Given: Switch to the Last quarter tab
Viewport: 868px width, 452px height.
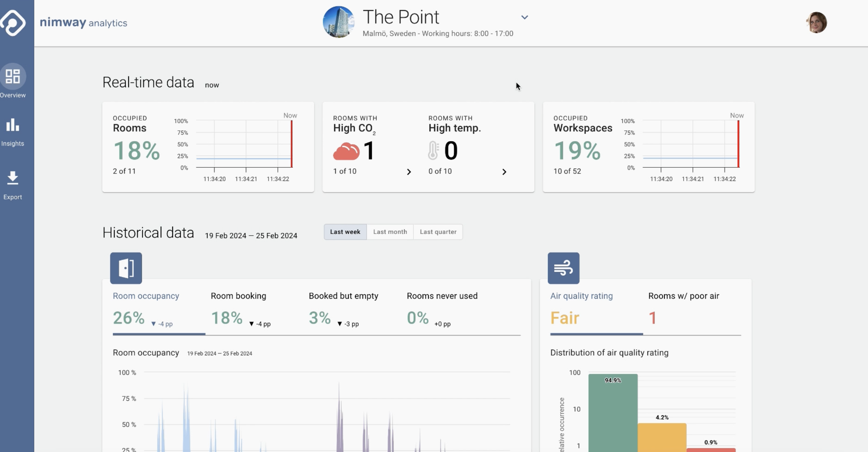Looking at the screenshot, I should coord(438,232).
